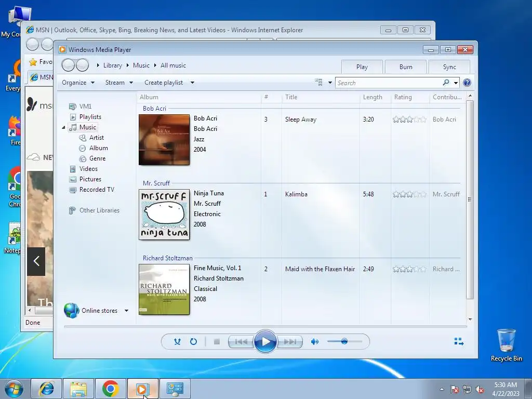Collapse the Music tree node

point(63,128)
